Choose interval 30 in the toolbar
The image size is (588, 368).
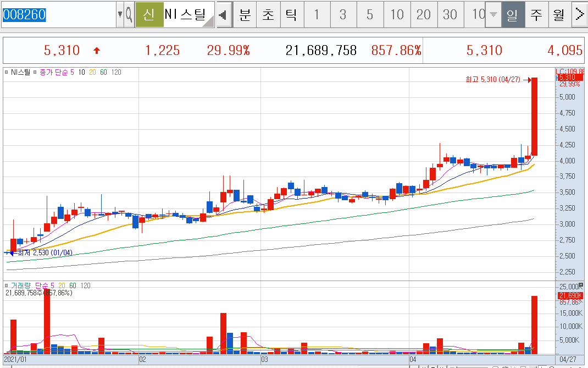pyautogui.click(x=451, y=15)
